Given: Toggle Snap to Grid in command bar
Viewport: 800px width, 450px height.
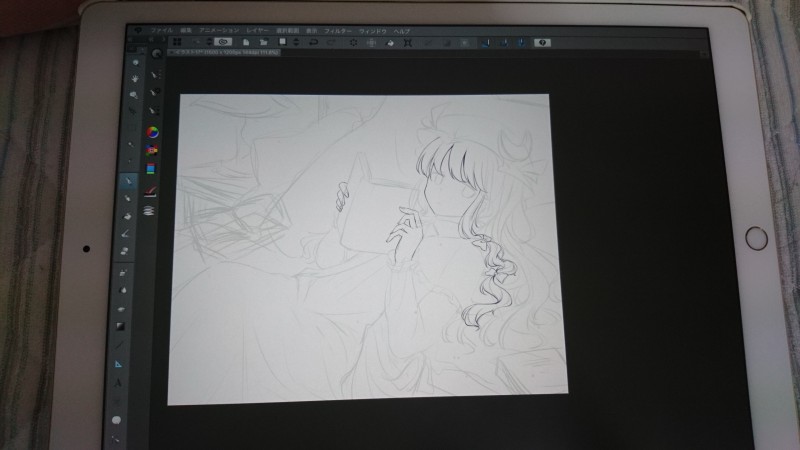Looking at the screenshot, I should pos(521,43).
